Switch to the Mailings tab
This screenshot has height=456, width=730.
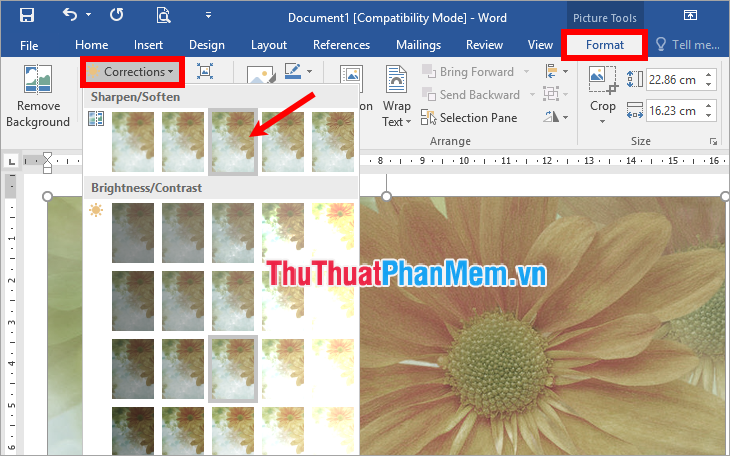(418, 45)
